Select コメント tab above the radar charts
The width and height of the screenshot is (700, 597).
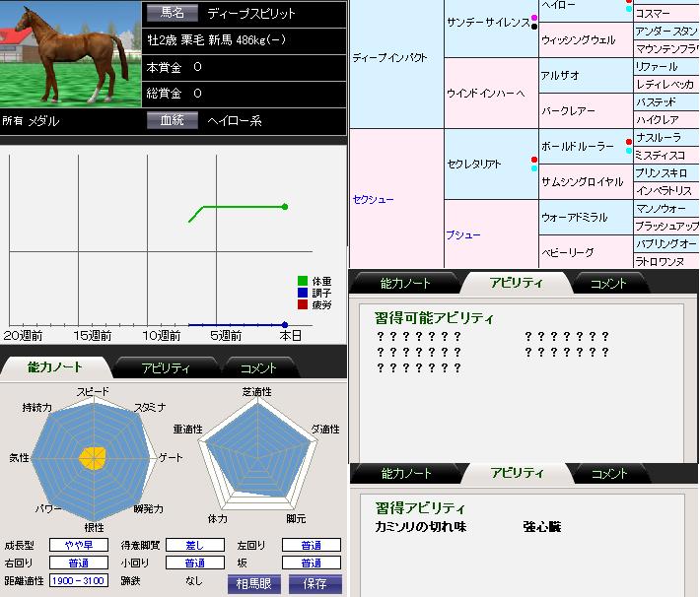point(258,368)
